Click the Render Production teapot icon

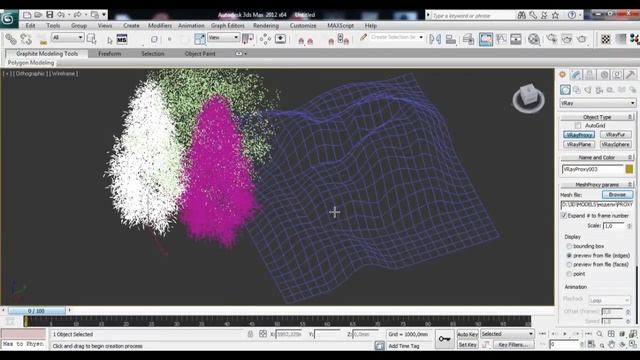[582, 39]
